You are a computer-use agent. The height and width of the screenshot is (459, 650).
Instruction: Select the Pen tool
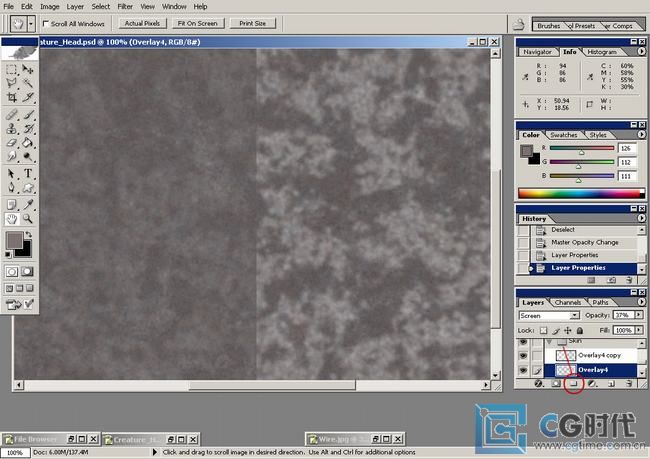click(x=11, y=187)
